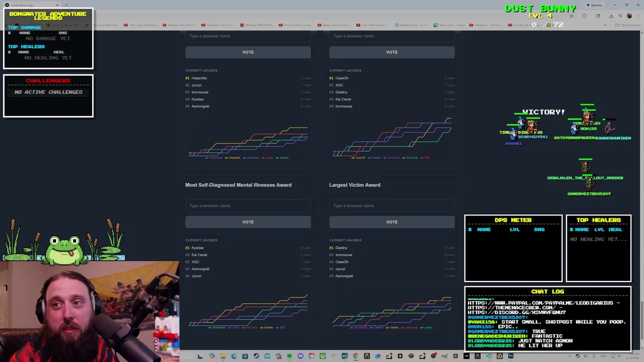Select '#2 Kai Cenat' in Mental Illnesses leaders
Image resolution: width=644 pixels, height=362 pixels.
tap(248, 255)
